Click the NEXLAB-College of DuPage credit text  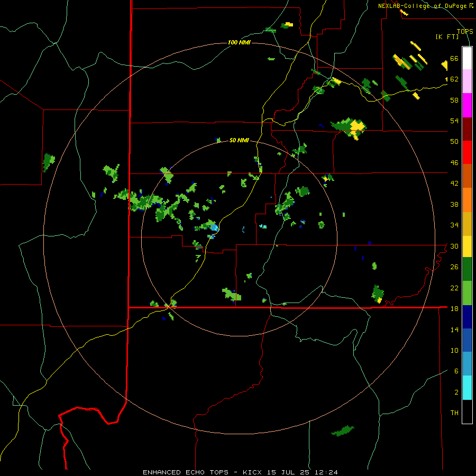click(423, 6)
